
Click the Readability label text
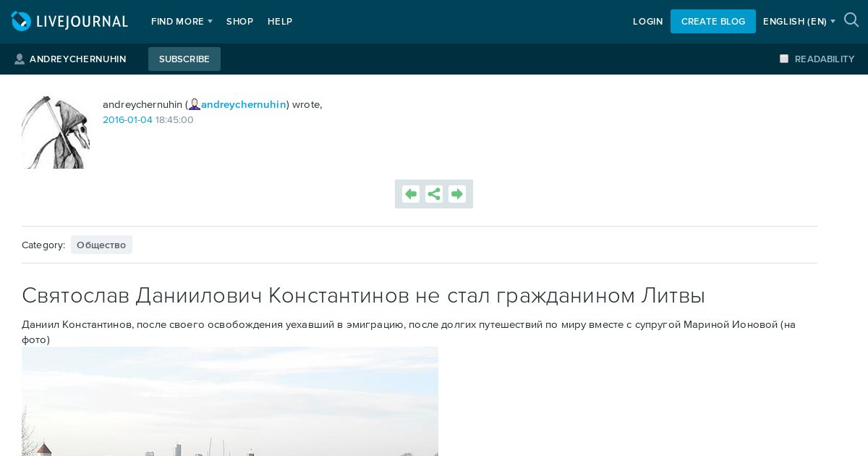[825, 59]
